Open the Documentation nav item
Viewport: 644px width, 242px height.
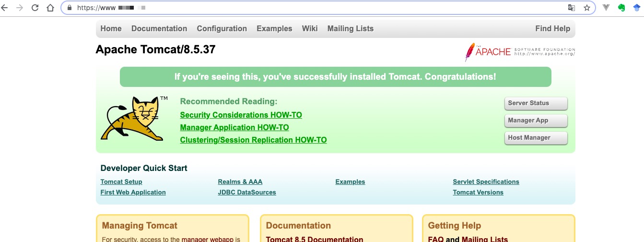point(159,29)
